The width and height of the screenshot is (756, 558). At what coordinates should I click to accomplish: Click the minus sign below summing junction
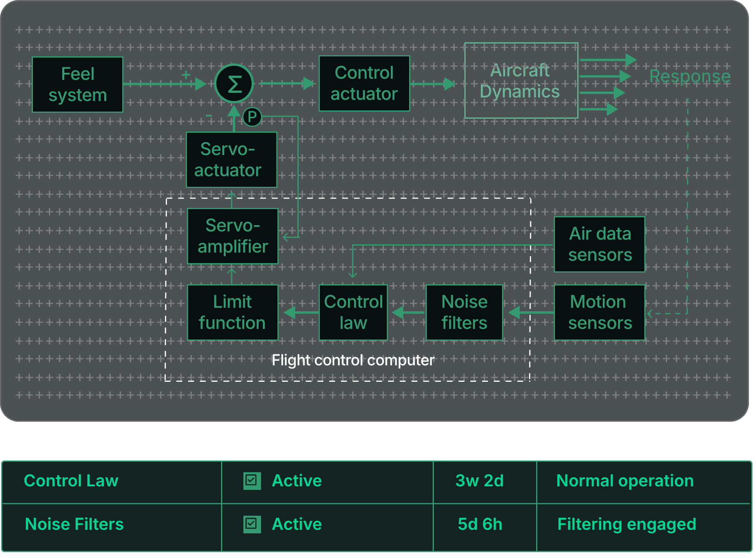[209, 115]
